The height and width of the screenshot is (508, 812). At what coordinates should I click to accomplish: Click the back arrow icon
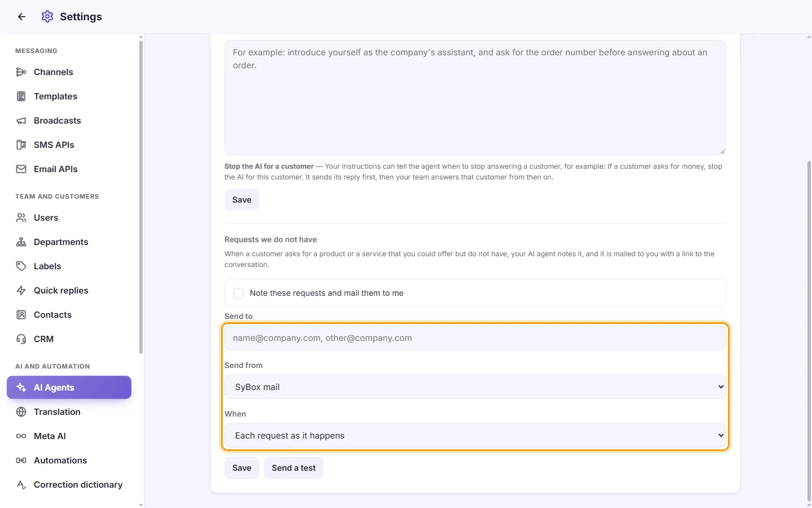(21, 16)
